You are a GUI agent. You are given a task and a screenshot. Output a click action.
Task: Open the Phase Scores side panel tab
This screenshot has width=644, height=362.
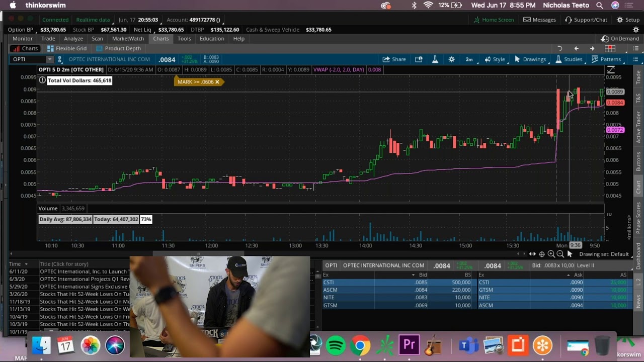click(638, 218)
